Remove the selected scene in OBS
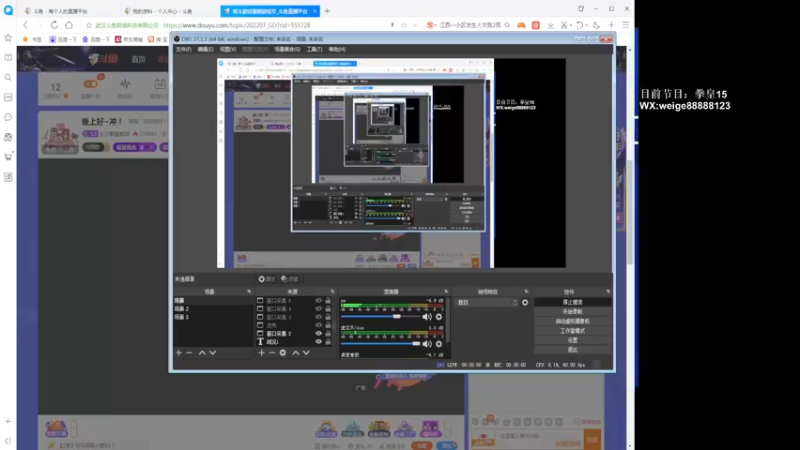The height and width of the screenshot is (450, 800). [x=189, y=353]
